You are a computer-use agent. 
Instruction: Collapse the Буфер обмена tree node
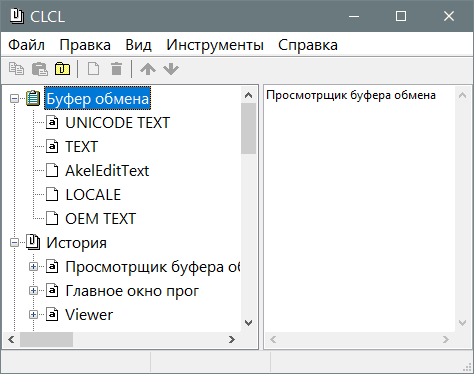14,99
